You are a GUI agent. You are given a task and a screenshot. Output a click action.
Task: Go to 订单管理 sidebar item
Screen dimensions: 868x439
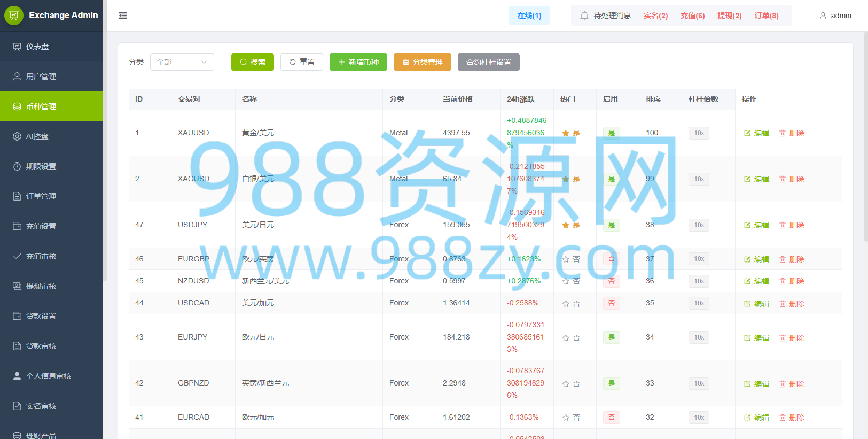(x=51, y=196)
